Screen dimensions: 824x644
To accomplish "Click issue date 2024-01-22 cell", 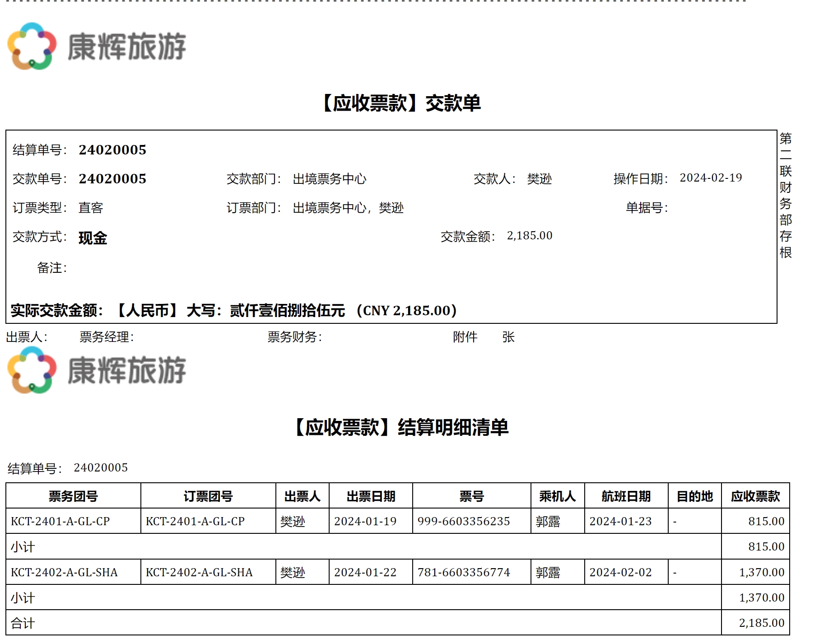I will pos(365,572).
